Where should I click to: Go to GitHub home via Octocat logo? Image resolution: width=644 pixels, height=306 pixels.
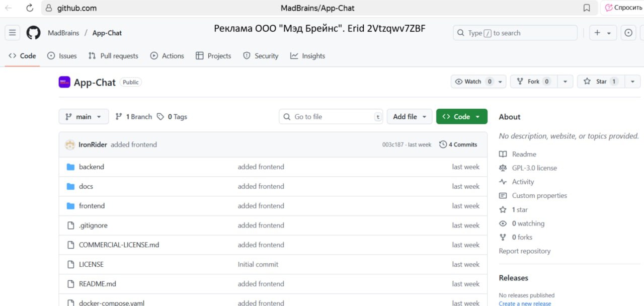33,33
